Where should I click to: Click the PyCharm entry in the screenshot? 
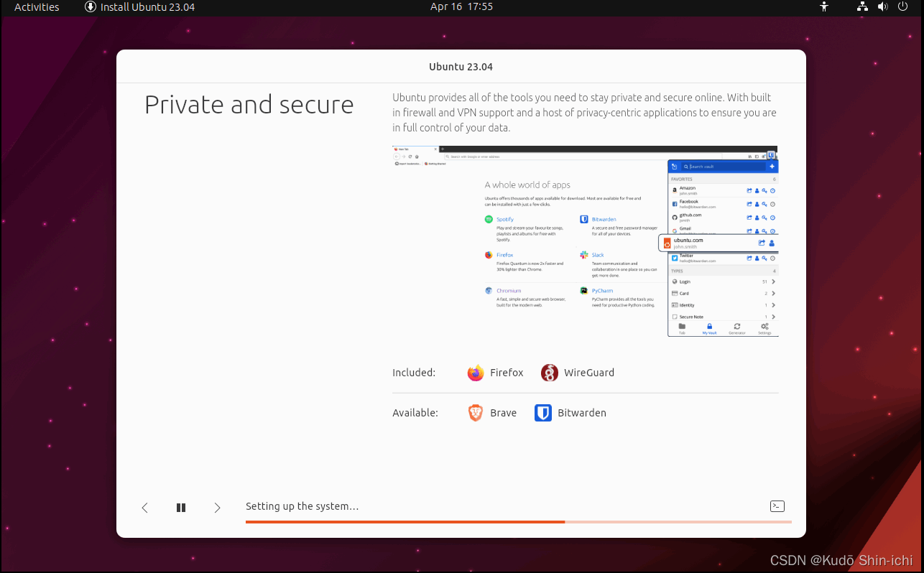(619, 297)
